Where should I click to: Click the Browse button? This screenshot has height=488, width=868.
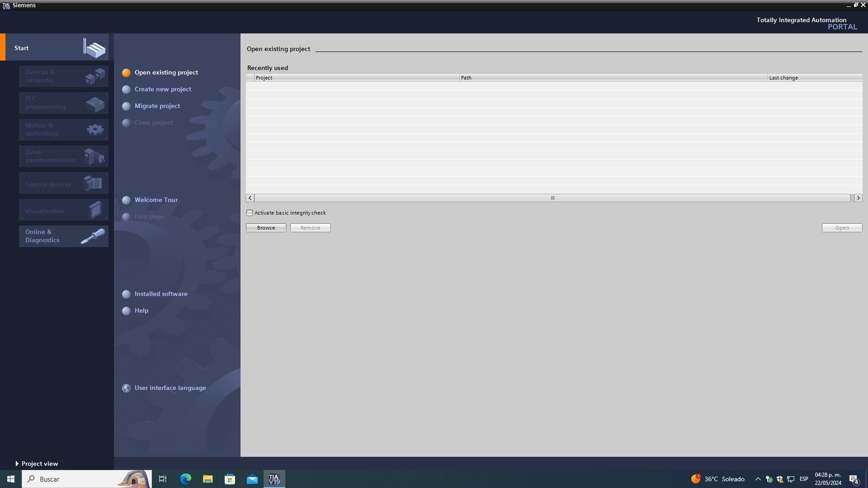click(x=266, y=228)
